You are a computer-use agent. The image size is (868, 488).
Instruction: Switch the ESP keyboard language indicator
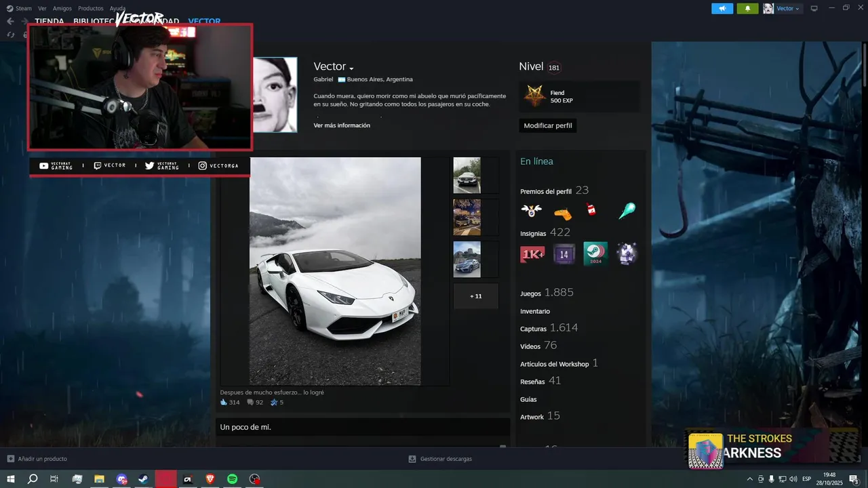coord(806,479)
